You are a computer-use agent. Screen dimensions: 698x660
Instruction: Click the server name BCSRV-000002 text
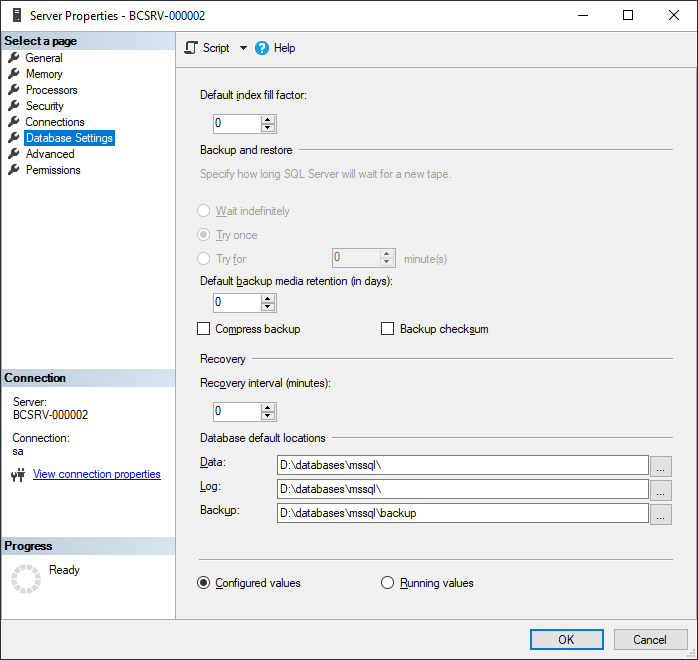click(50, 415)
